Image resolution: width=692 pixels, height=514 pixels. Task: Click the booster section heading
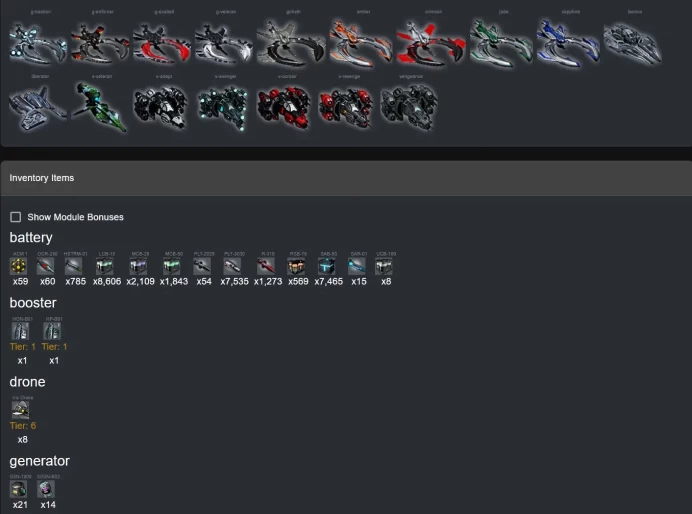click(x=33, y=303)
